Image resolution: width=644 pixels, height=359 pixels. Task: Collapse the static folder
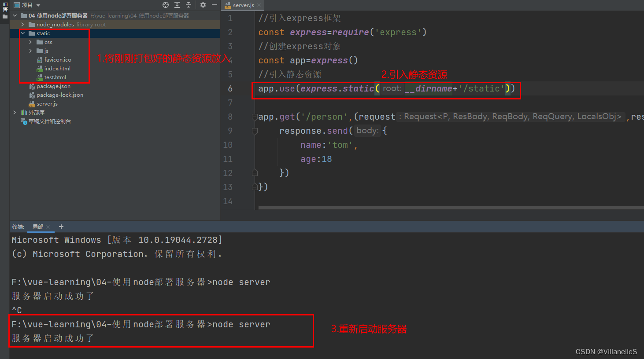pyautogui.click(x=22, y=33)
